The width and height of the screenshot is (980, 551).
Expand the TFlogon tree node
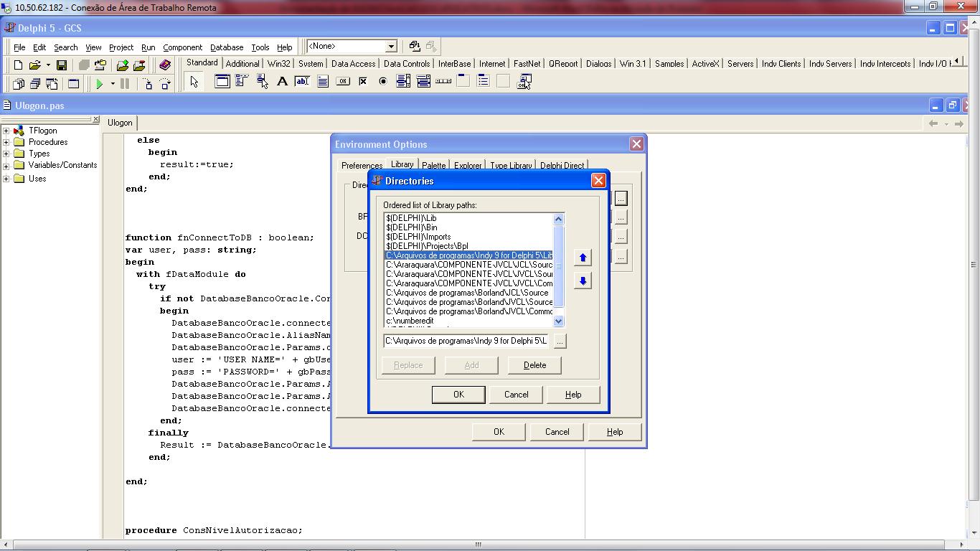pos(6,131)
